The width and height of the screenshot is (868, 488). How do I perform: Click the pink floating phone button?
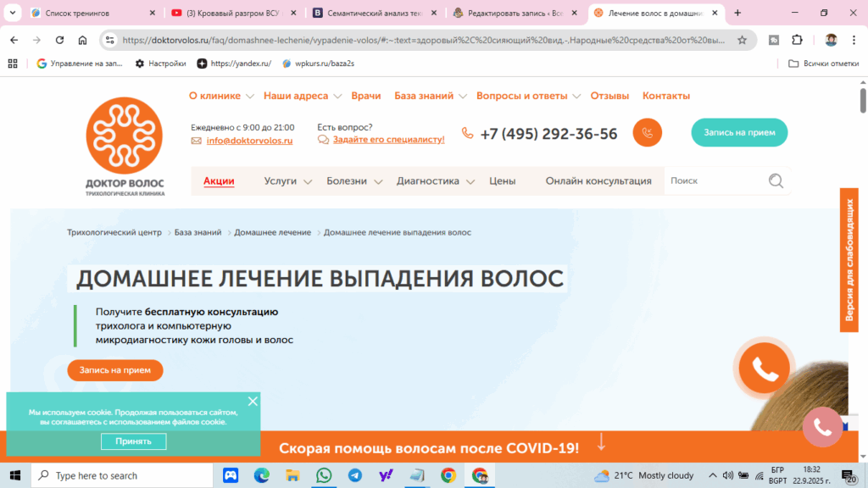click(x=822, y=427)
